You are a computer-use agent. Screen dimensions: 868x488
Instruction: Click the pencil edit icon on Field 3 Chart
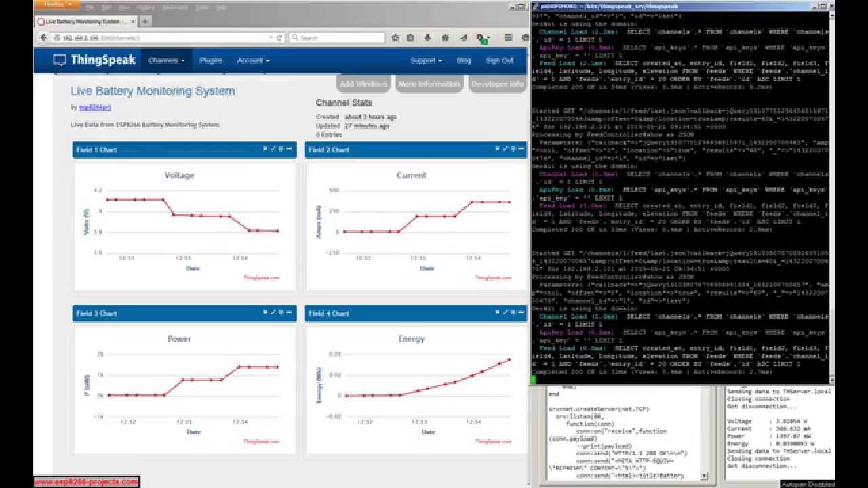click(x=273, y=312)
